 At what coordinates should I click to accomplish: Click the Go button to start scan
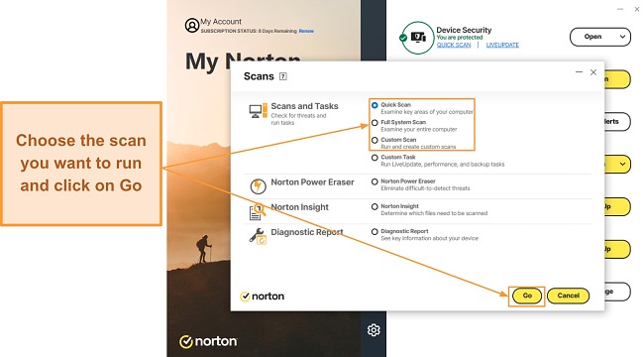(527, 296)
